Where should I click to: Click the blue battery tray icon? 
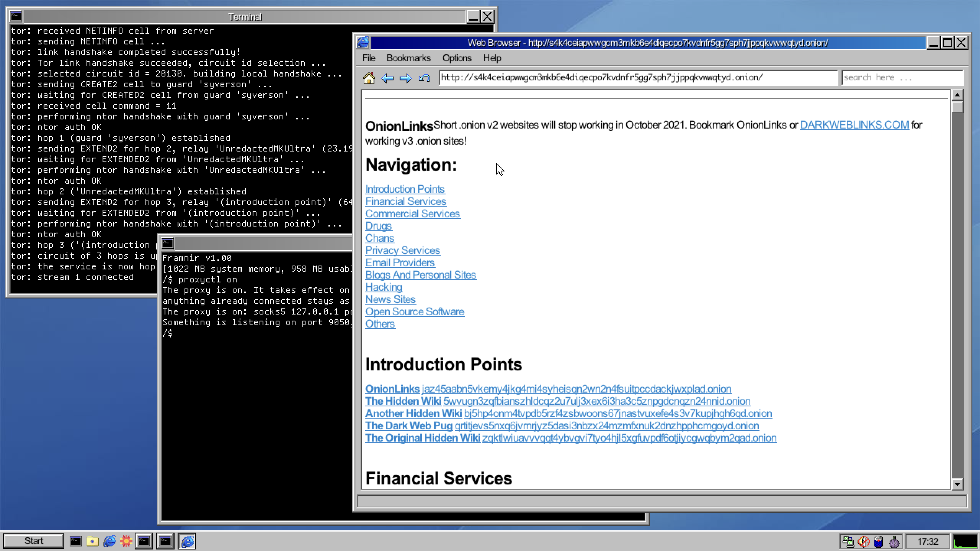point(879,541)
